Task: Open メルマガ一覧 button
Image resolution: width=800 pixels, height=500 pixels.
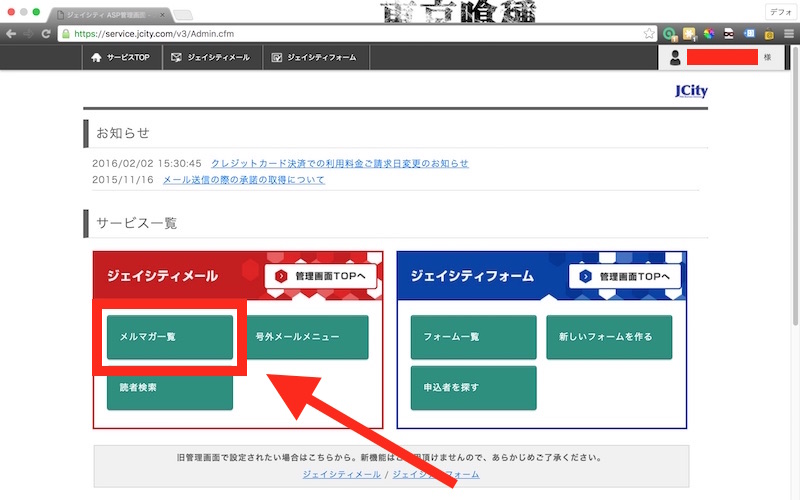Action: coord(170,337)
